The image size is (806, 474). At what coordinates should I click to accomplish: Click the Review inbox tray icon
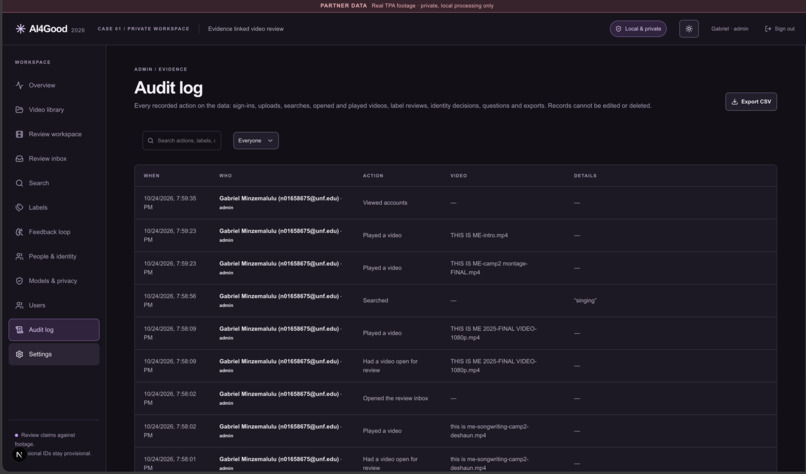(x=20, y=158)
